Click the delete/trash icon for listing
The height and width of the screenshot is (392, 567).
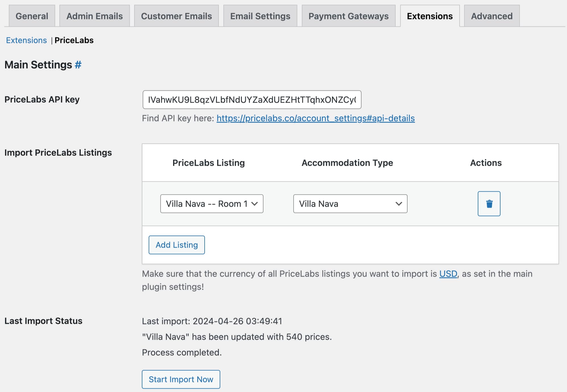489,203
